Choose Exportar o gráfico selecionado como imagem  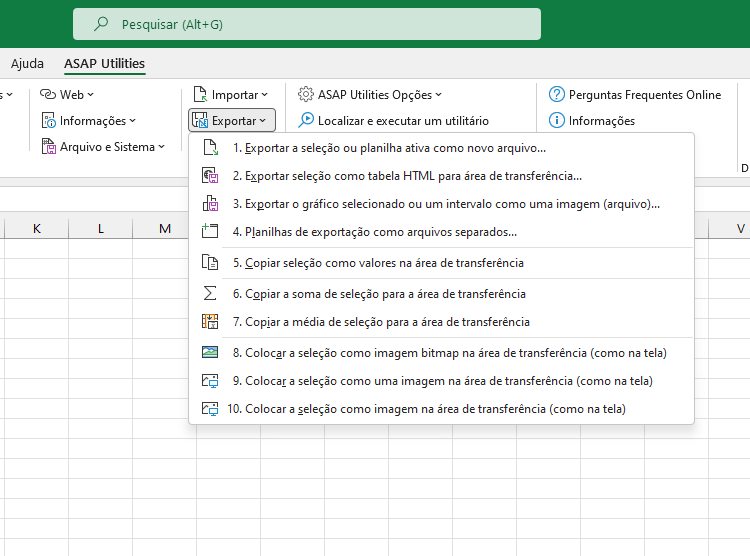[441, 204]
